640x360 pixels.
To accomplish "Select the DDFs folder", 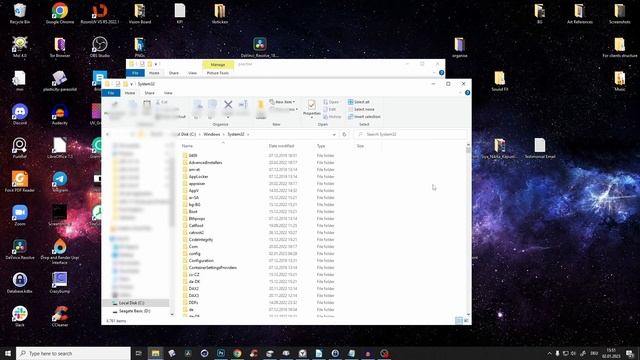I will click(193, 302).
